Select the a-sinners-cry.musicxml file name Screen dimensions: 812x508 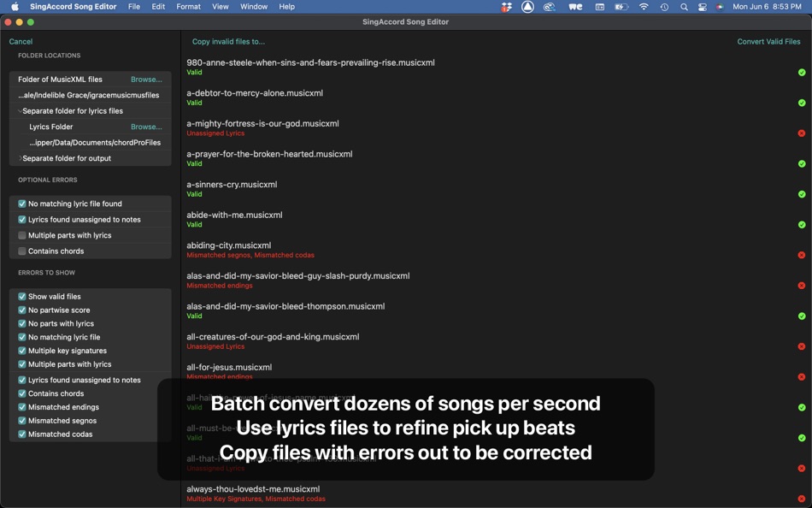pos(232,185)
